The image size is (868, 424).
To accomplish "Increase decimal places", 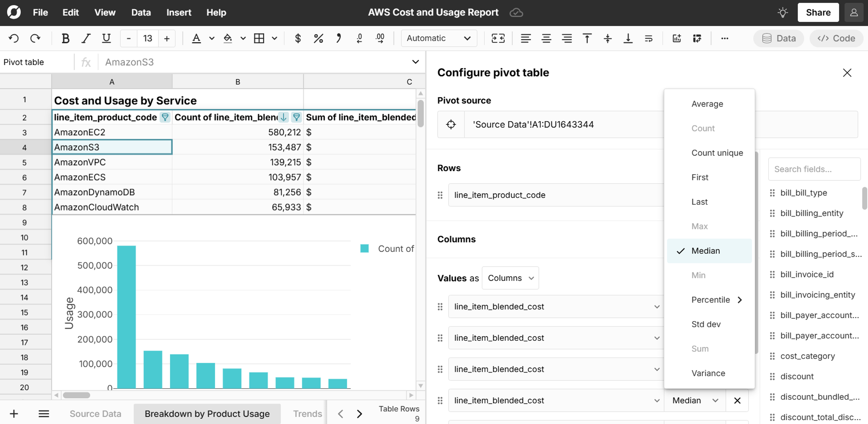I will click(x=380, y=38).
